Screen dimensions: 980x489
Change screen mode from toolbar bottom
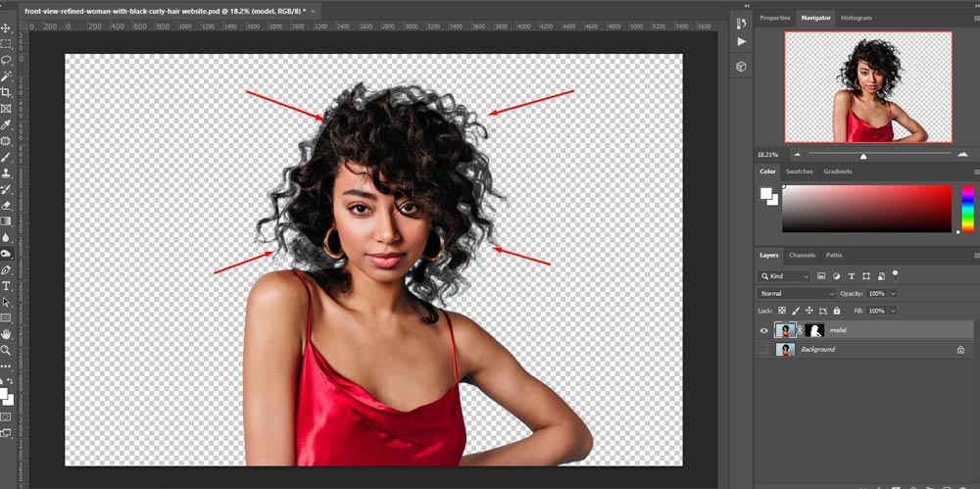tap(6, 433)
